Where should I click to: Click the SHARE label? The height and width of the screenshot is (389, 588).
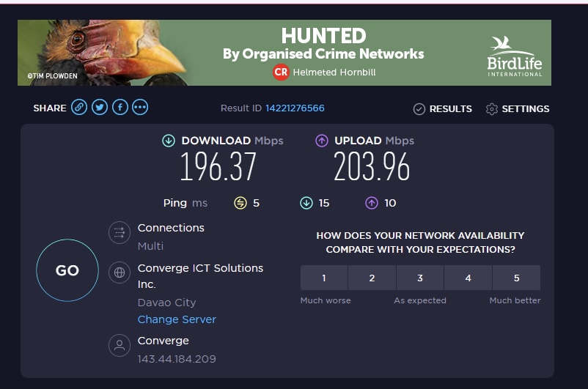50,108
